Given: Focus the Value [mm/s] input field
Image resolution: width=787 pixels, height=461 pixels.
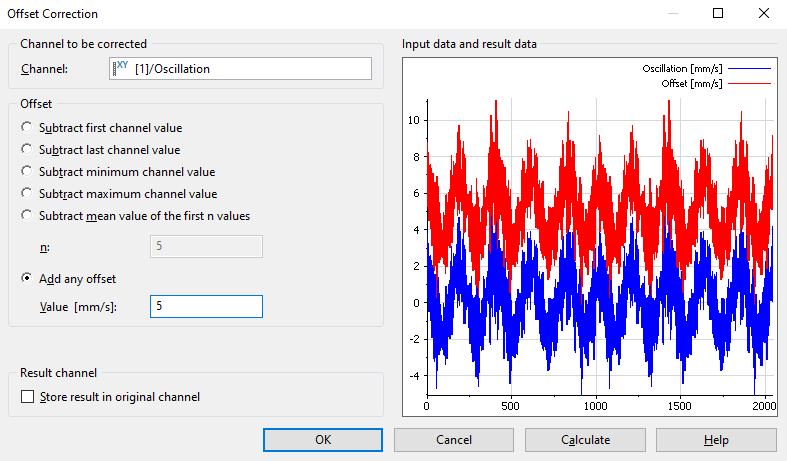Looking at the screenshot, I should 206,307.
